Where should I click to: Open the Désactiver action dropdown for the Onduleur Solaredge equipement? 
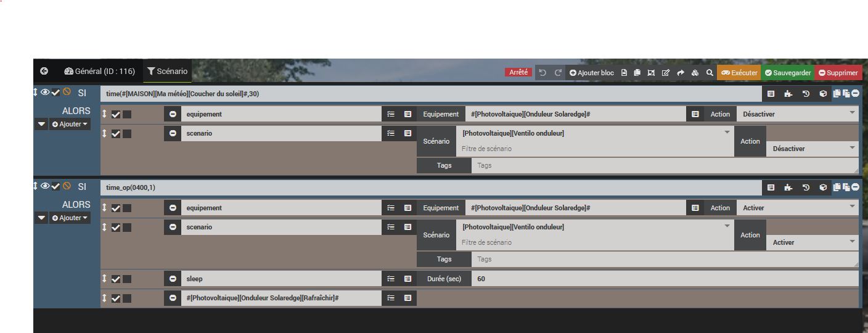798,114
